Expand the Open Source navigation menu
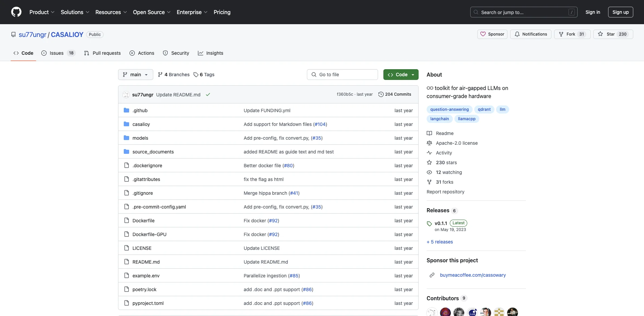 tap(152, 12)
